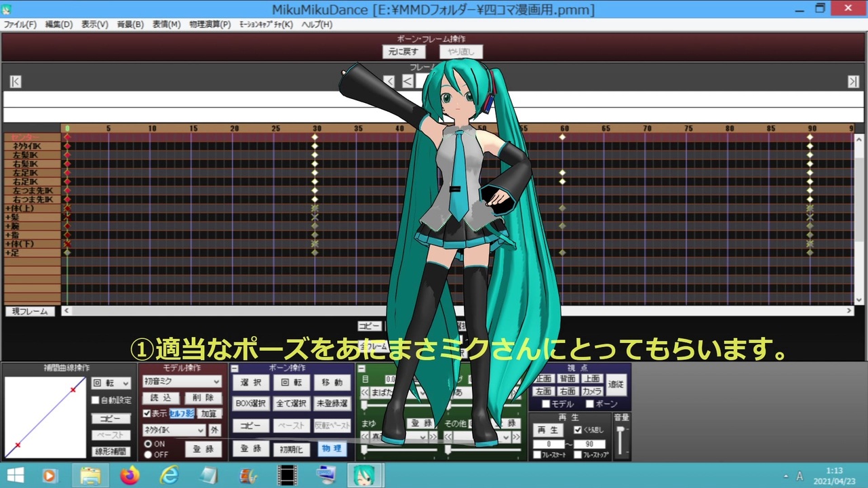The width and height of the screenshot is (868, 488).
Task: Open the film strip app in taskbar
Action: (288, 476)
